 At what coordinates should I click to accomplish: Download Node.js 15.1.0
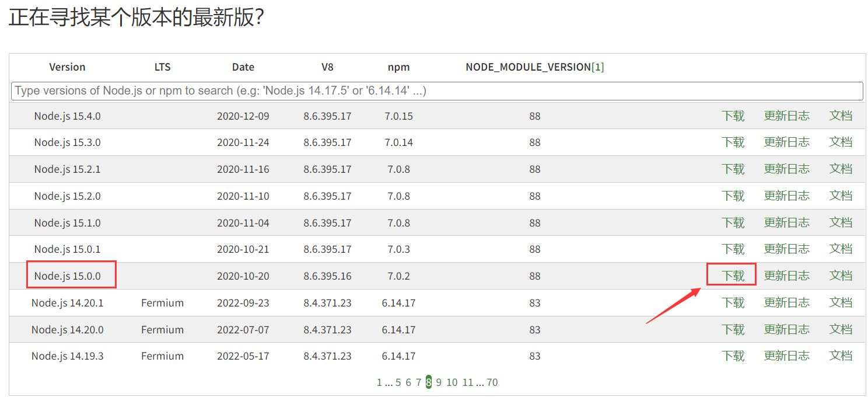[733, 222]
